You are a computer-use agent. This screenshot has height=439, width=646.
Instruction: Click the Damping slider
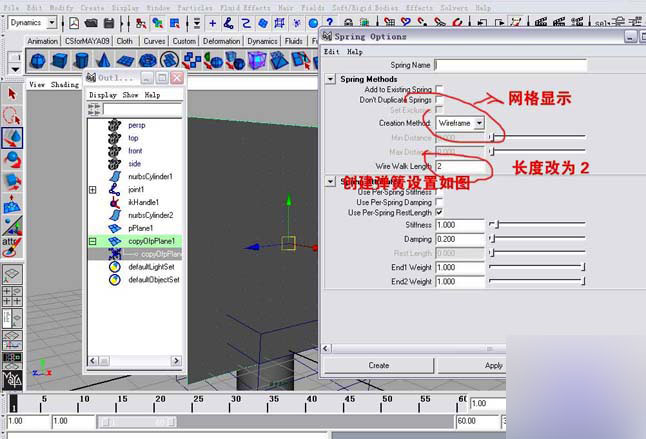537,238
